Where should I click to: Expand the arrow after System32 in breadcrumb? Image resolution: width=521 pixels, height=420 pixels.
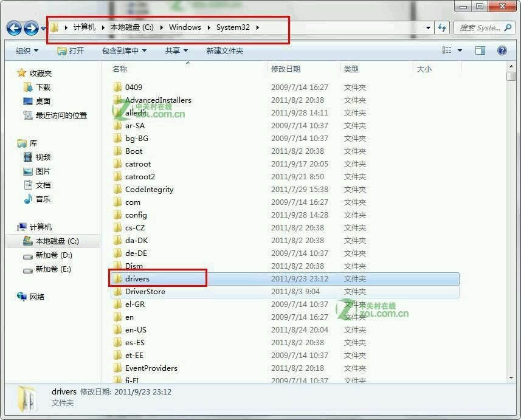tap(258, 27)
